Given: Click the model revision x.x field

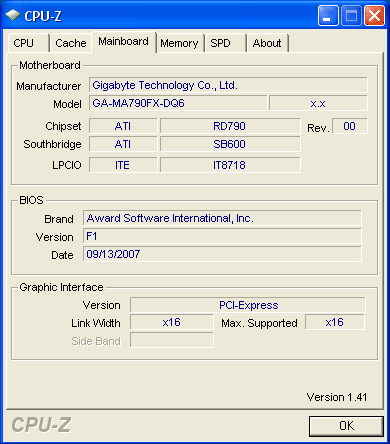Looking at the screenshot, I should click(x=318, y=103).
